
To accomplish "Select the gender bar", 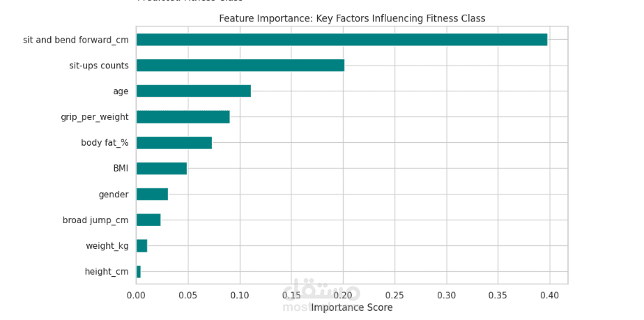I will (x=152, y=195).
